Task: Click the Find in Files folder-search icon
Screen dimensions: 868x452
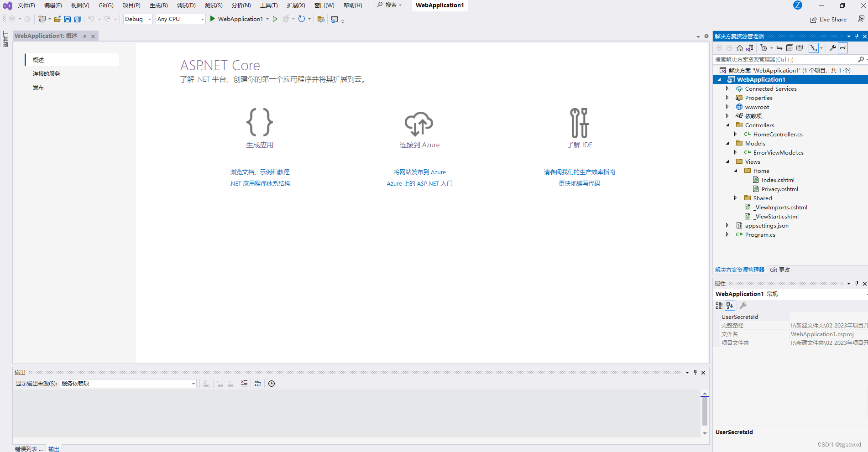Action: coord(321,19)
